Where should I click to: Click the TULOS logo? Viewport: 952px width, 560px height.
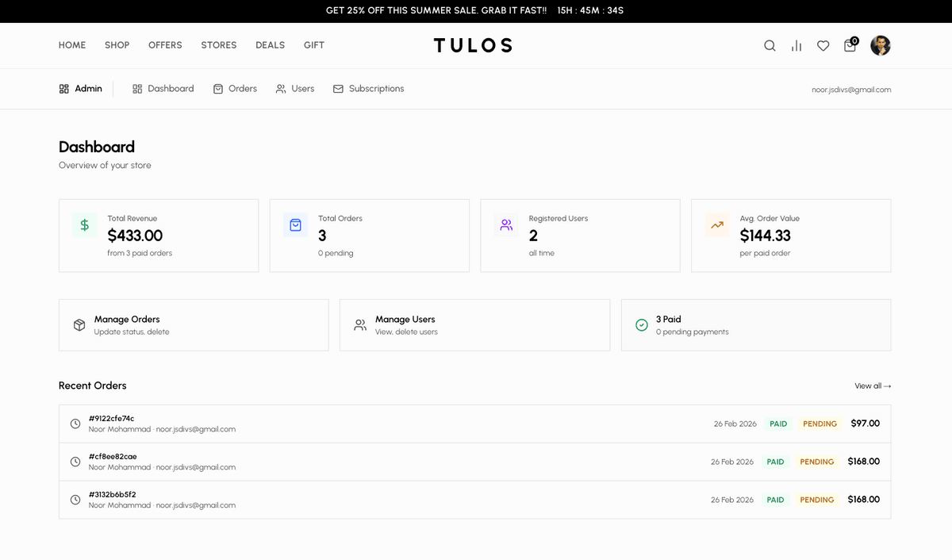[x=473, y=46]
